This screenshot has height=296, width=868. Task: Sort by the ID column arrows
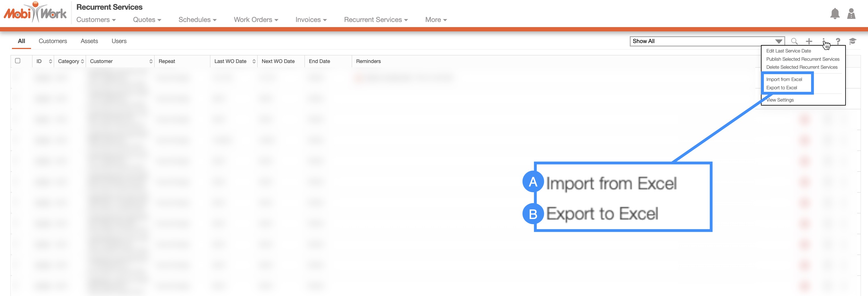coord(51,61)
